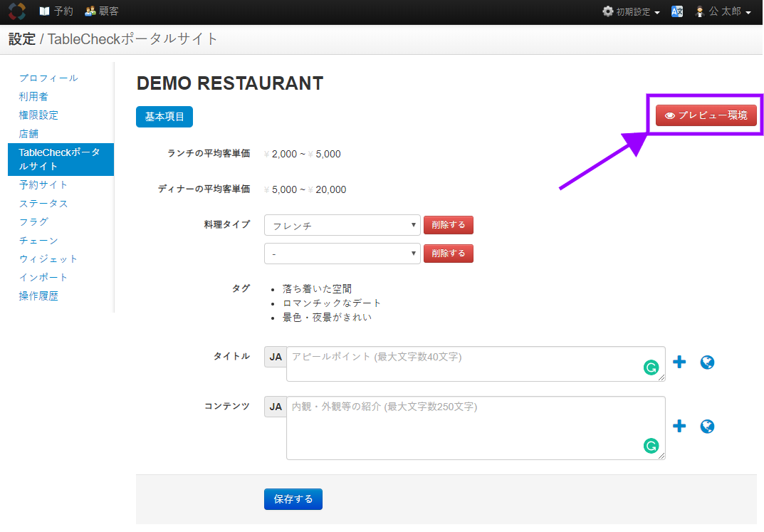Open the 顧客 menu in top bar
This screenshot has width=764, height=532.
(x=101, y=11)
